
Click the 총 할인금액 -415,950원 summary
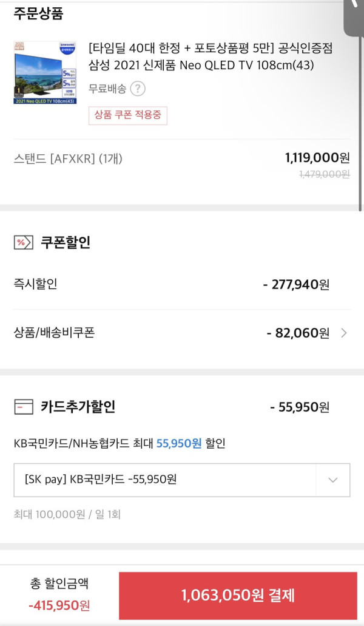59,595
